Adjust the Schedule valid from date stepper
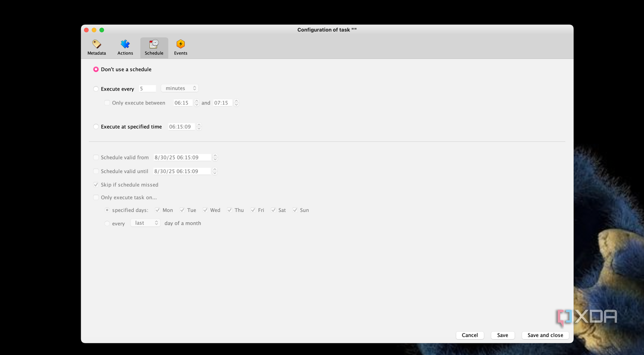 [x=215, y=158]
